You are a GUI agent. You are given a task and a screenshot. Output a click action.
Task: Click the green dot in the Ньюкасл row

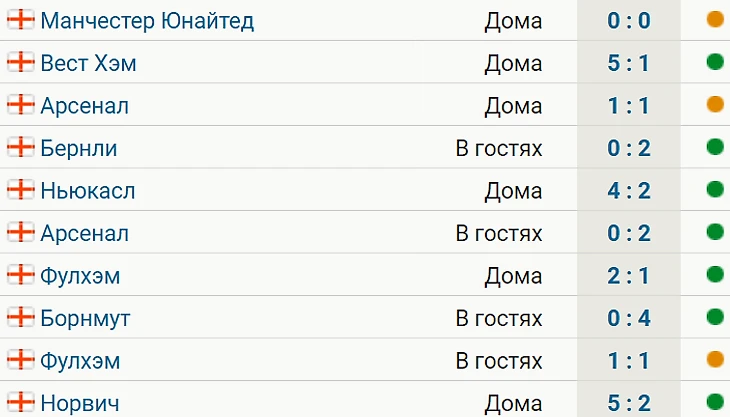click(x=714, y=190)
